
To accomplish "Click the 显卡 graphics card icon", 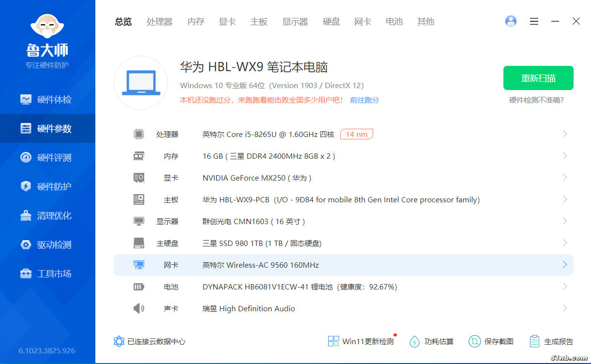I will [x=139, y=178].
